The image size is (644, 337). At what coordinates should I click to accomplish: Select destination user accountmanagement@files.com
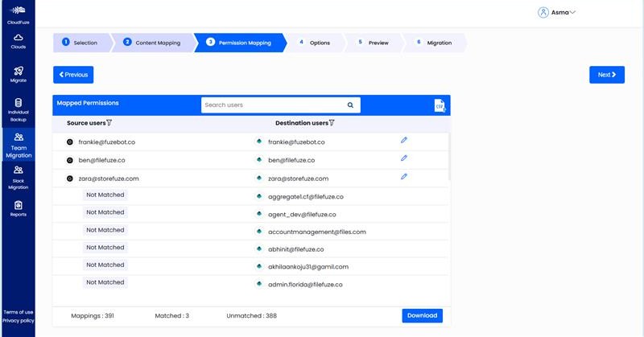317,232
